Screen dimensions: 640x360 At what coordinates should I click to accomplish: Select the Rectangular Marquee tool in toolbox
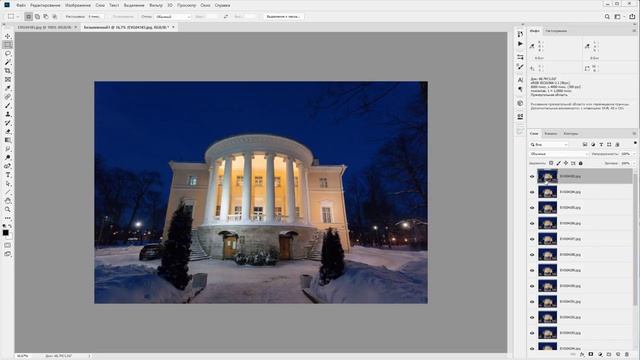pos(8,45)
